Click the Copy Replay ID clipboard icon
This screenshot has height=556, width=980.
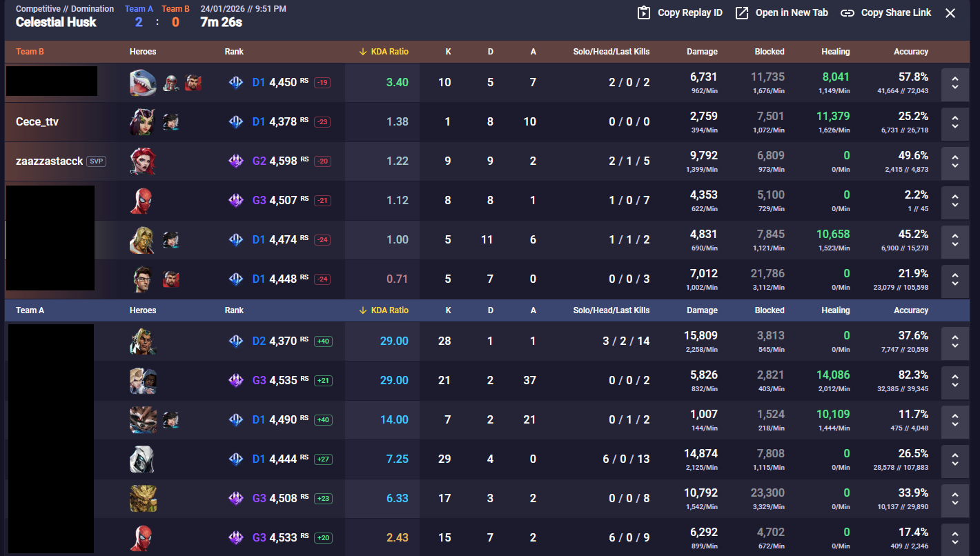click(x=644, y=12)
